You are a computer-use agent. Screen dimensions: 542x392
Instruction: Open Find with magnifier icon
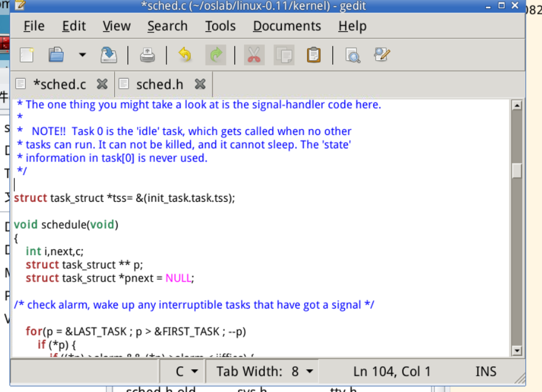352,55
